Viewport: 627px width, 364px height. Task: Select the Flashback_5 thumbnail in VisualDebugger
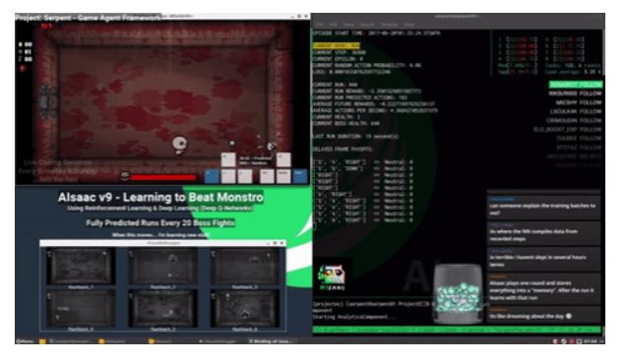tap(162, 308)
